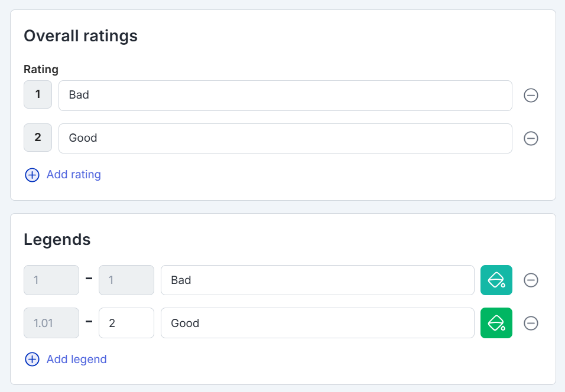Viewport: 565px width, 392px height.
Task: Click the rating number 2 badge
Action: click(x=38, y=138)
